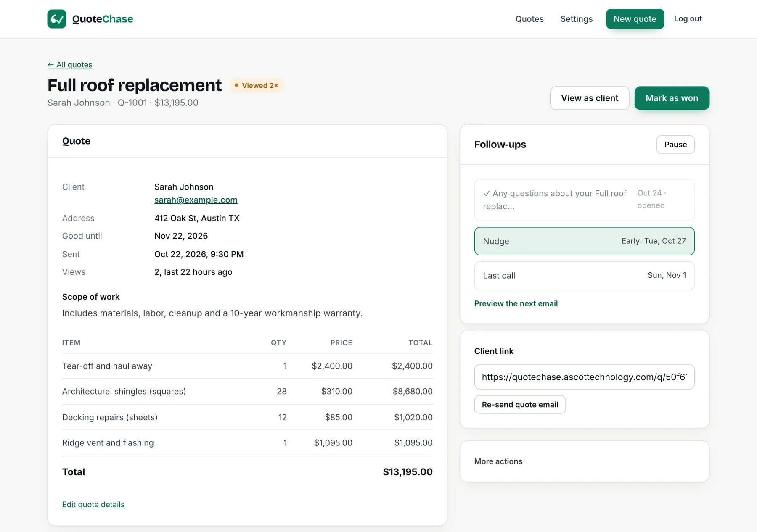Click the Viewed 2× status badge
757x532 pixels.
(x=257, y=85)
